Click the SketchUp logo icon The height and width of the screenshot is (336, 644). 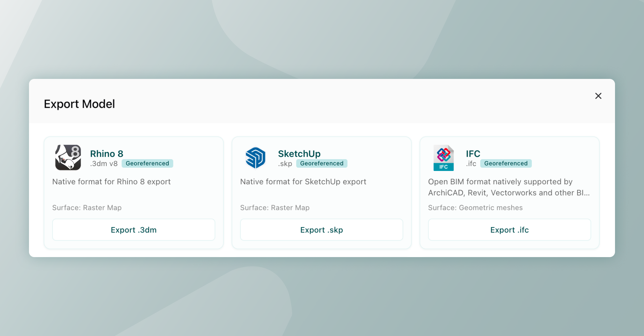(255, 158)
